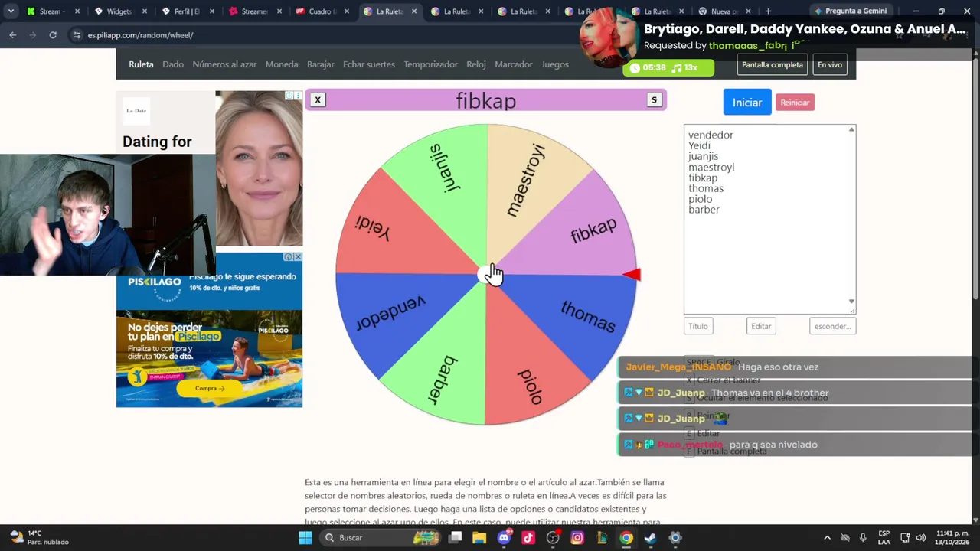Close the fibkap result banner with X
Viewport: 980px width, 551px height.
point(318,99)
